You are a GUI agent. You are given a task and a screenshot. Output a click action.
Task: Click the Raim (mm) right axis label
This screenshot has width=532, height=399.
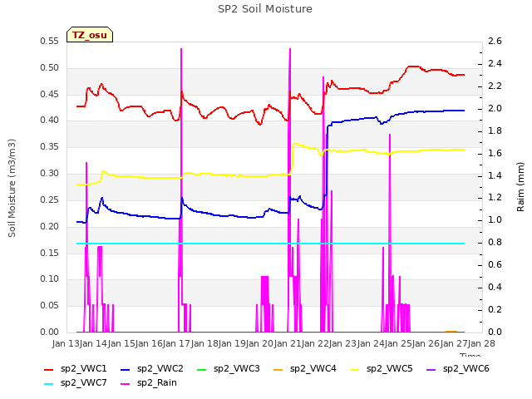(520, 187)
